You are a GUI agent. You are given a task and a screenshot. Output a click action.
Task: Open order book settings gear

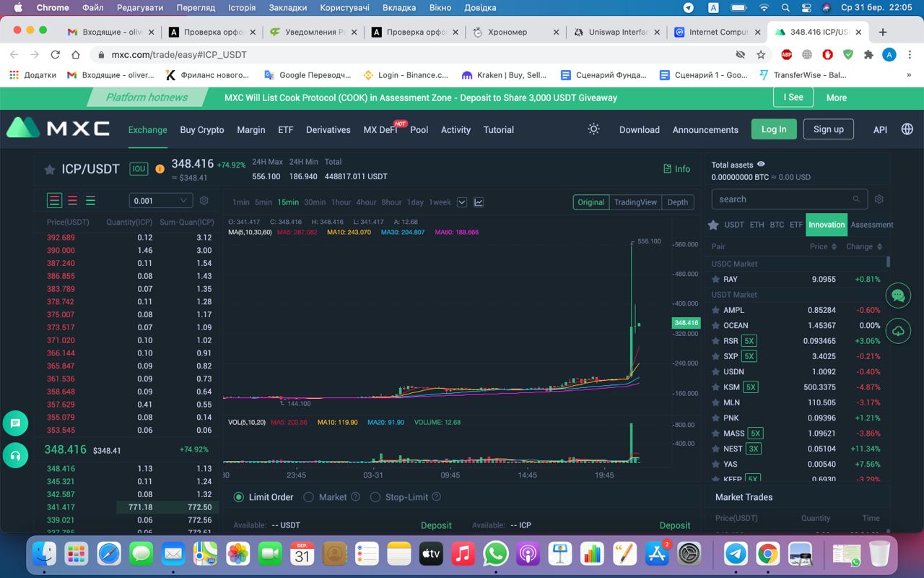204,200
